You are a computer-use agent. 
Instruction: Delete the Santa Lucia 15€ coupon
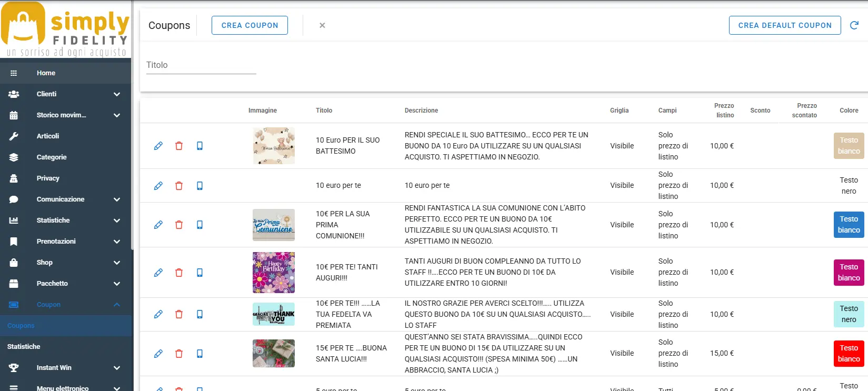pyautogui.click(x=179, y=354)
